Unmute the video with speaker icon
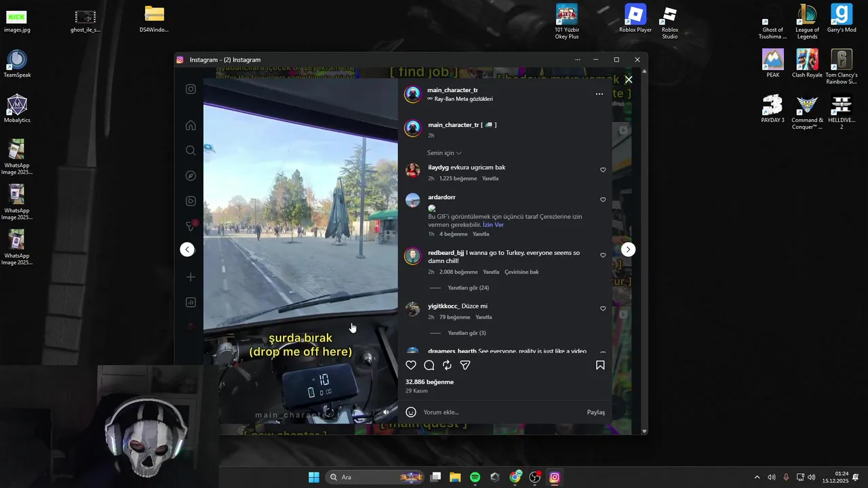 [386, 411]
